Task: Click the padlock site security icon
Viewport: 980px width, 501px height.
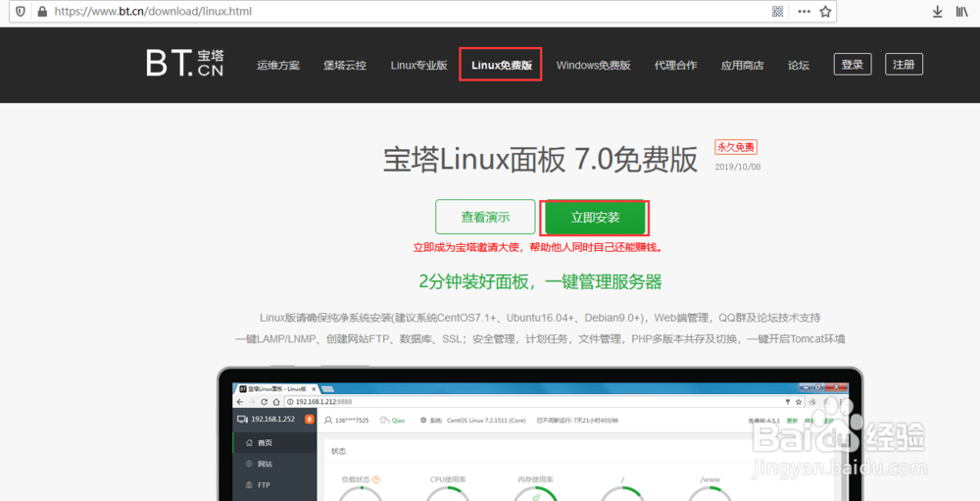Action: coord(42,11)
